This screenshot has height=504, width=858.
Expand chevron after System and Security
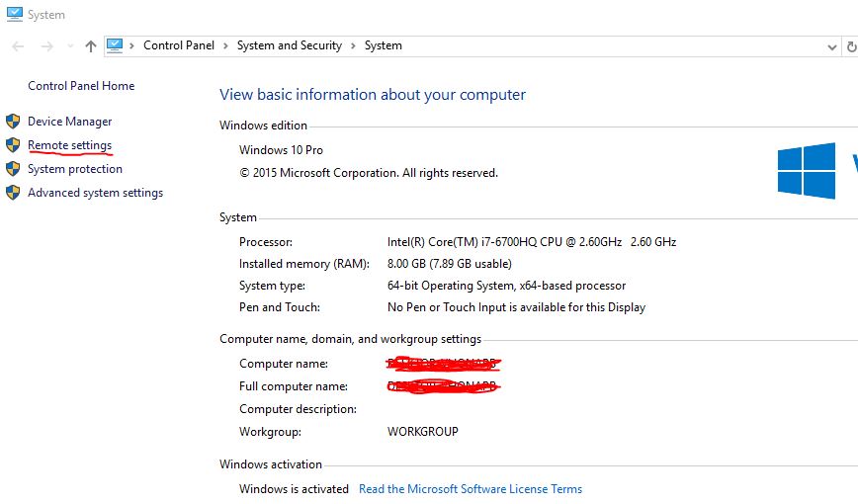[x=353, y=46]
